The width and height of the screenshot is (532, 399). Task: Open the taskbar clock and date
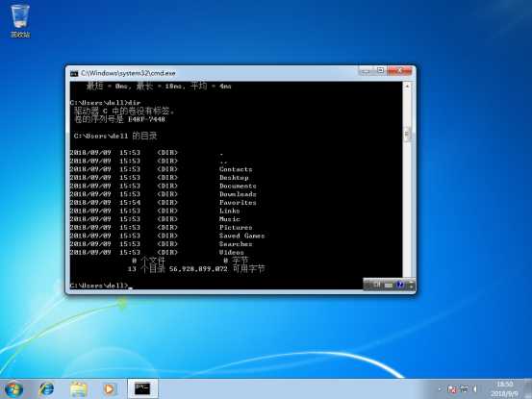pos(504,389)
